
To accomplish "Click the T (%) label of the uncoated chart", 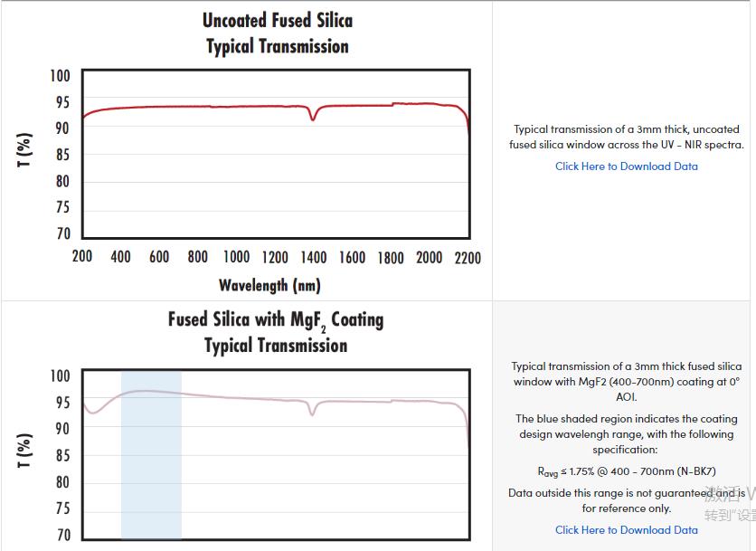I will coord(25,150).
